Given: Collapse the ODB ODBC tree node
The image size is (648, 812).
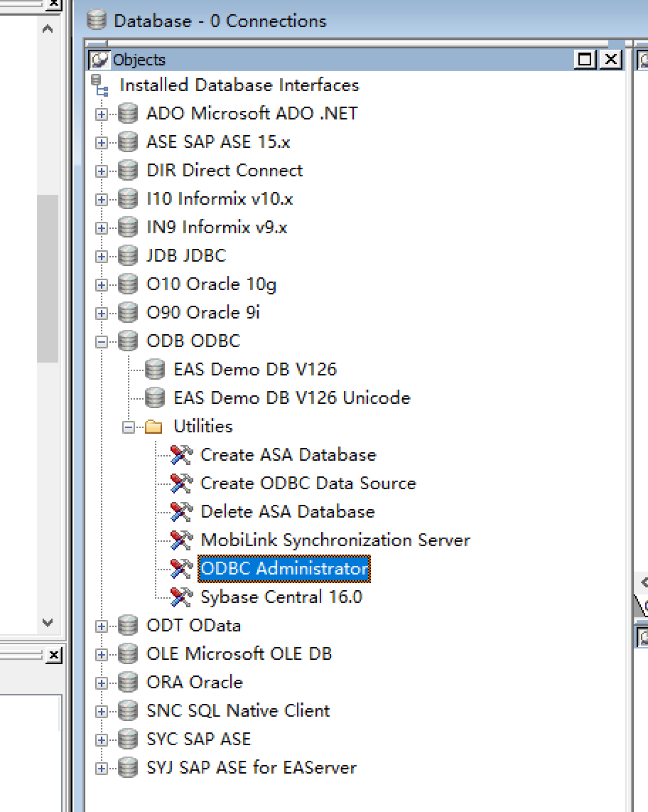Looking at the screenshot, I should [x=102, y=341].
